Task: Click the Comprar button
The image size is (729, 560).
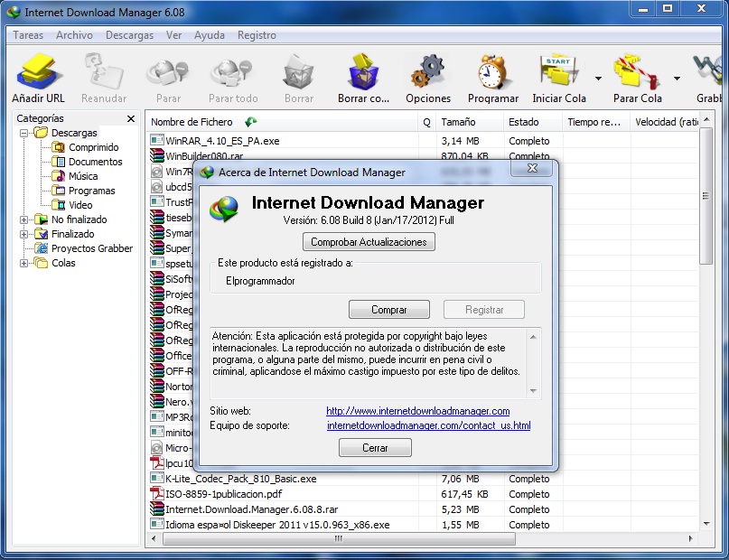Action: tap(389, 310)
